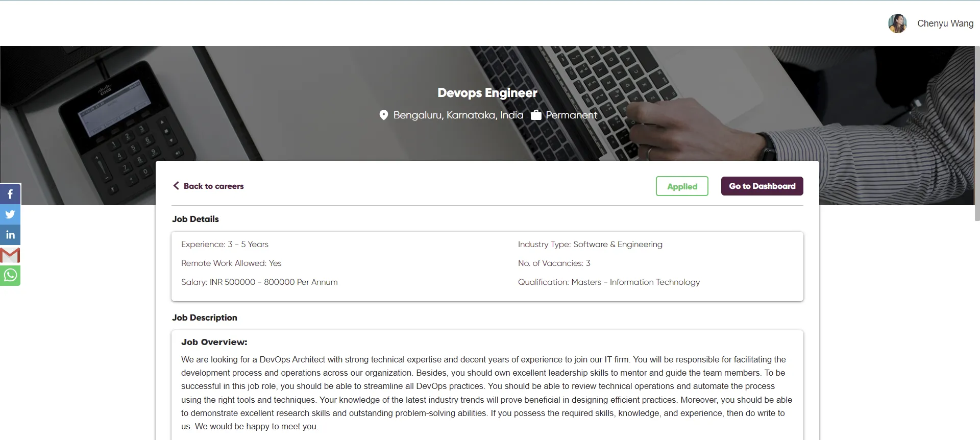Image resolution: width=980 pixels, height=440 pixels.
Task: Click the Job Details heading
Action: point(195,219)
